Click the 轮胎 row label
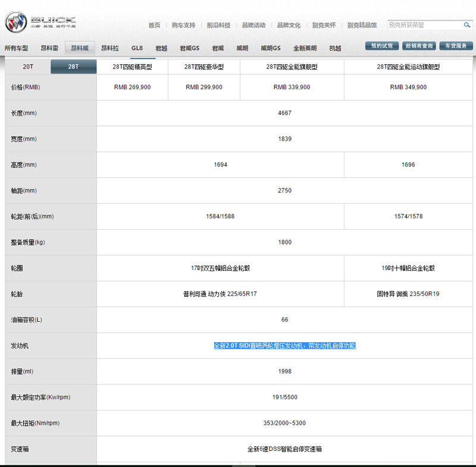 click(17, 294)
